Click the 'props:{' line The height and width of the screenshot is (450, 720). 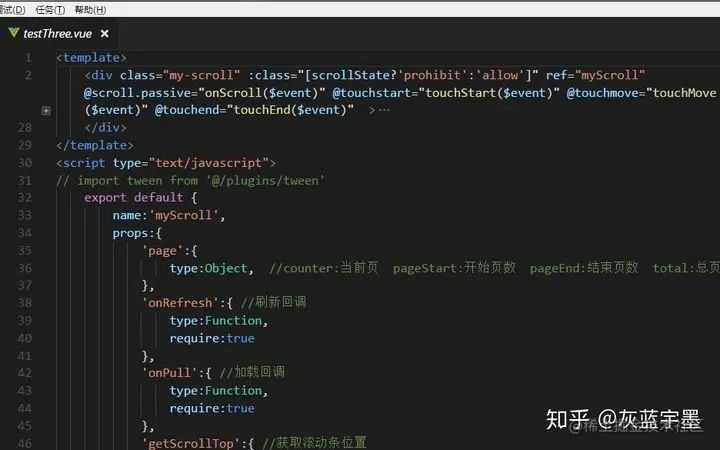point(137,233)
